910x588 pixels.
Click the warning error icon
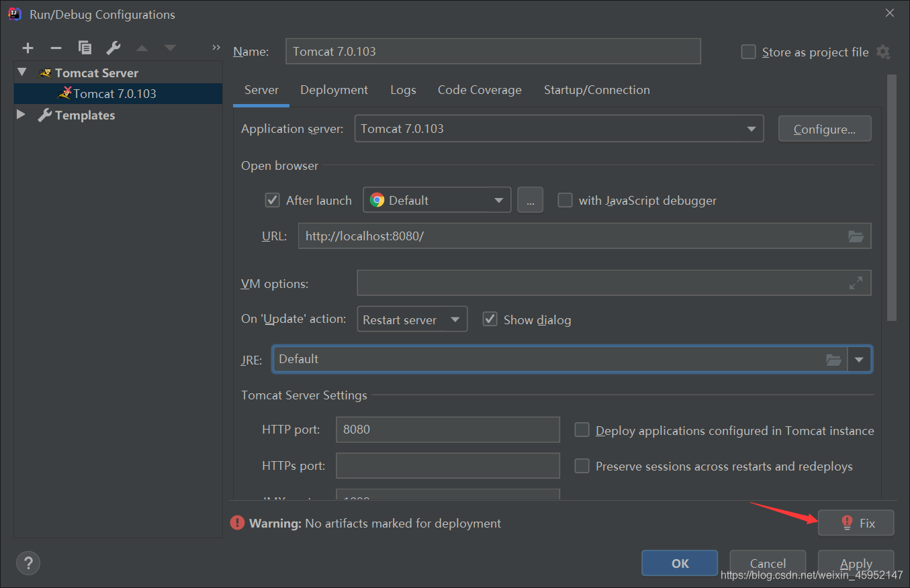click(237, 523)
